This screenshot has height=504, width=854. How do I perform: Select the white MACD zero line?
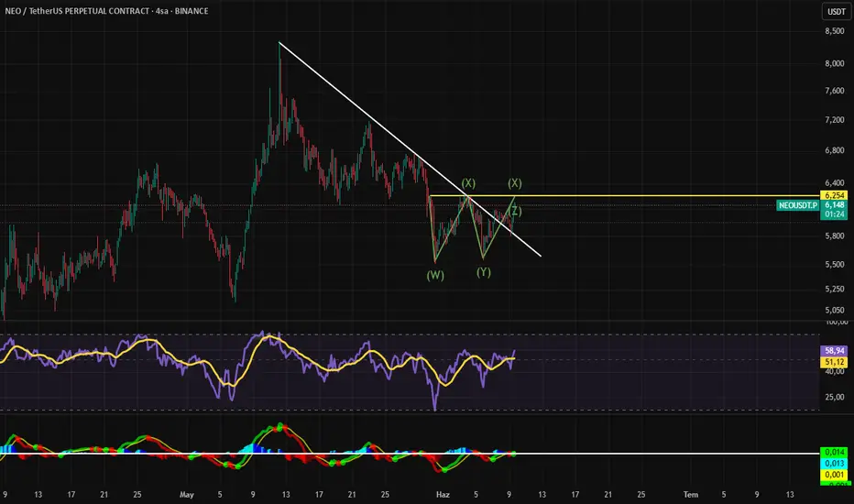tap(410, 454)
